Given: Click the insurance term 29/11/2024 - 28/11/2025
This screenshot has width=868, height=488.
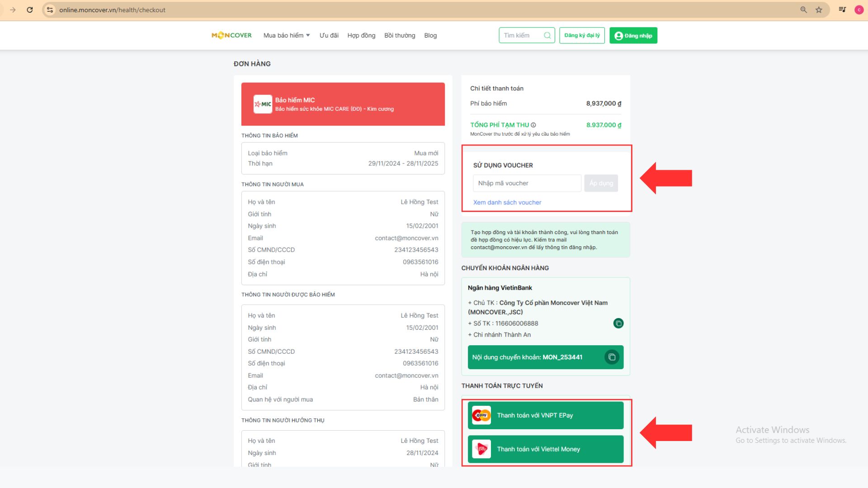Looking at the screenshot, I should click(x=403, y=164).
